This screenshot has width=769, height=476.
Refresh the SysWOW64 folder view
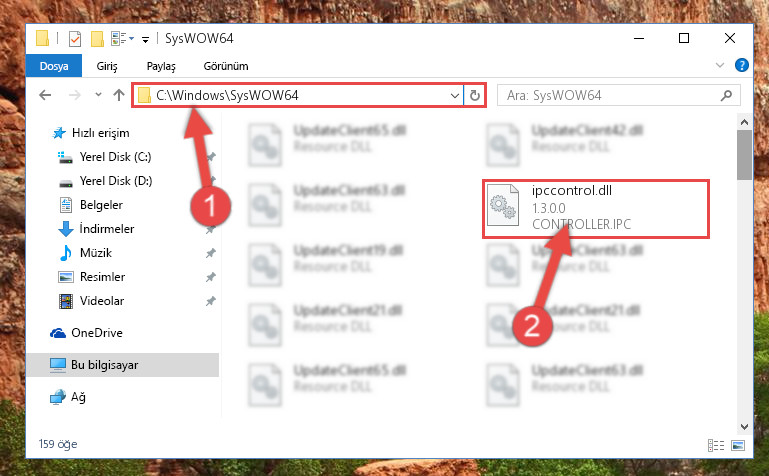click(474, 95)
